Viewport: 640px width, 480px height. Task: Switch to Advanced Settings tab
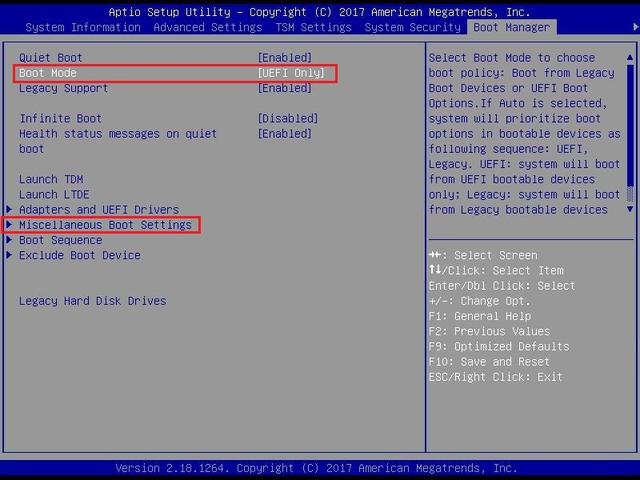coord(208,27)
